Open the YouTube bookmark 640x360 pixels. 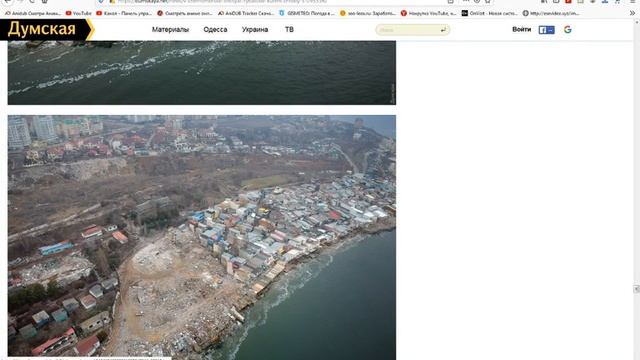[78, 13]
